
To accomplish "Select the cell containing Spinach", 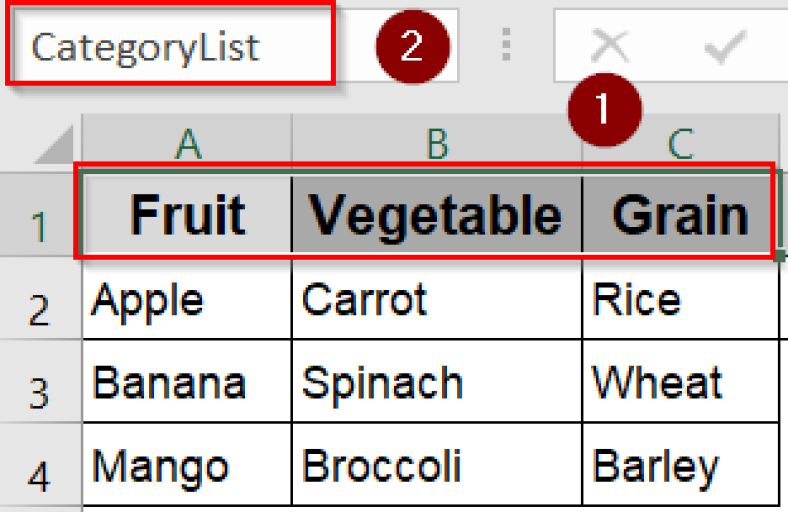I will [x=436, y=383].
